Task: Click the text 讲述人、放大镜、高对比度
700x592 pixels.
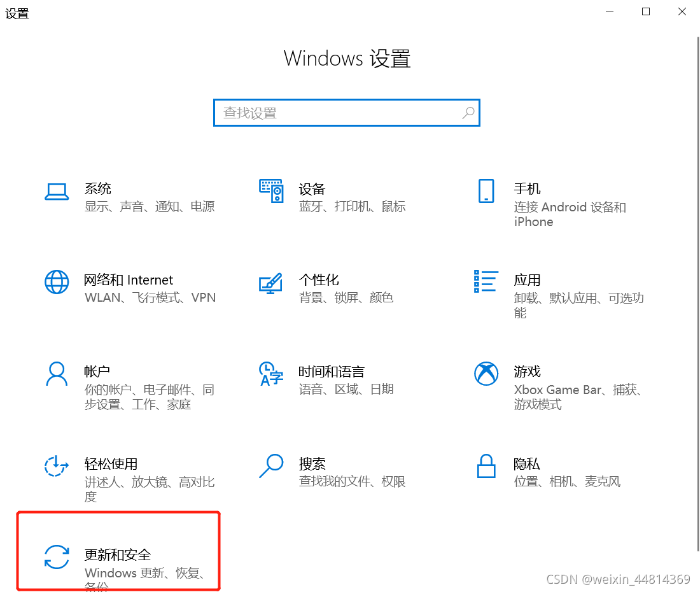Action: pos(150,490)
